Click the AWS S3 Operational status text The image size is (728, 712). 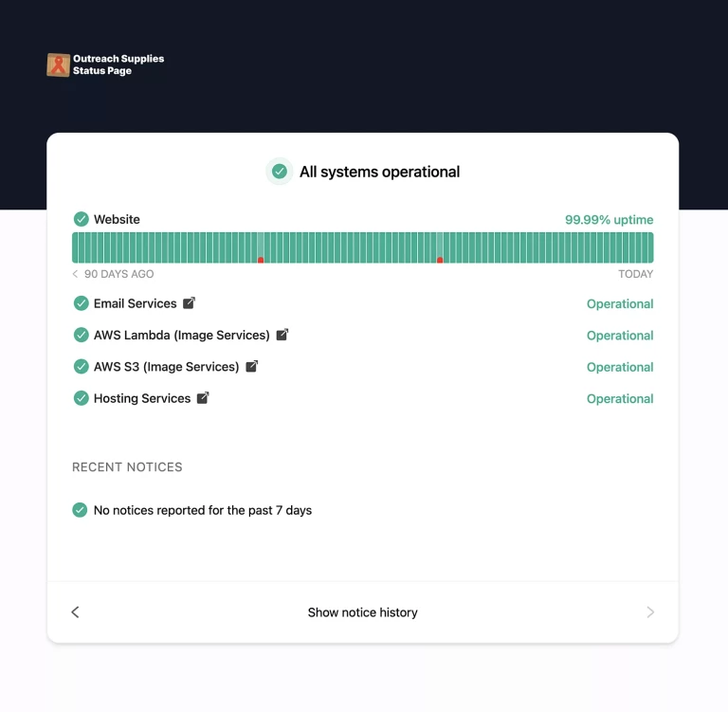click(x=620, y=367)
